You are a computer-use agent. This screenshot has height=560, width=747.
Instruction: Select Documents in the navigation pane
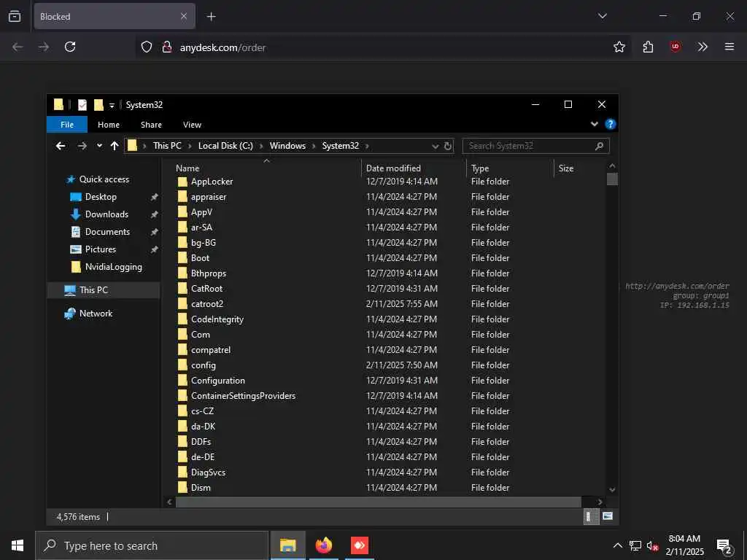tap(107, 232)
